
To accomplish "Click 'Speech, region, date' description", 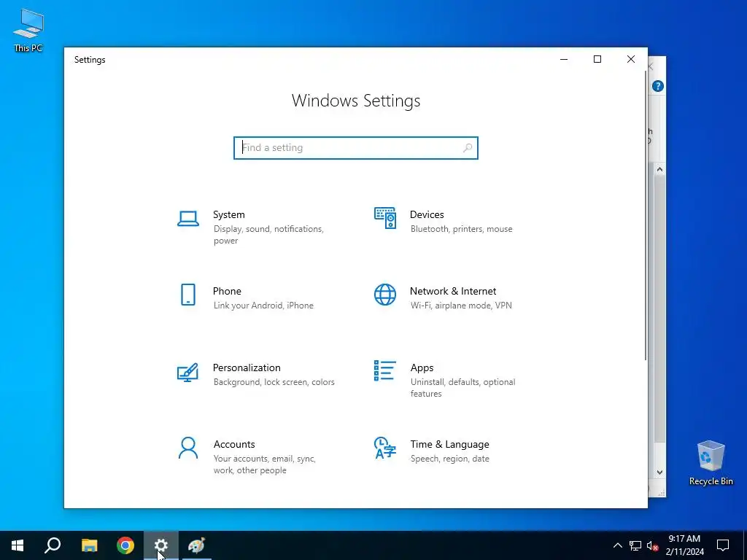I will pyautogui.click(x=449, y=459).
